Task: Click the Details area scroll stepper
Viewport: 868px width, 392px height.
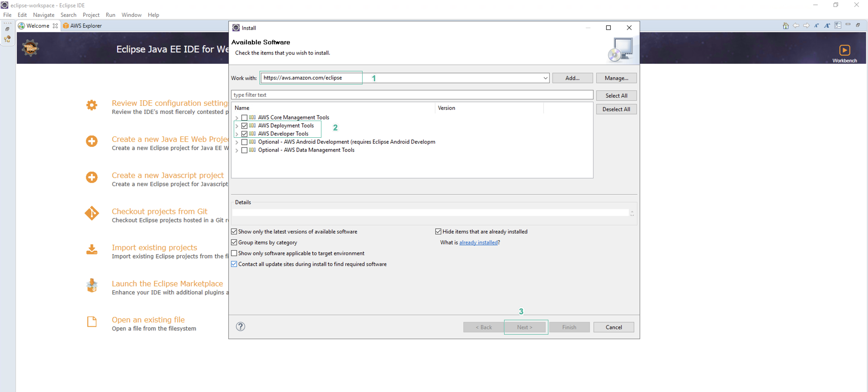Action: pos(632,213)
